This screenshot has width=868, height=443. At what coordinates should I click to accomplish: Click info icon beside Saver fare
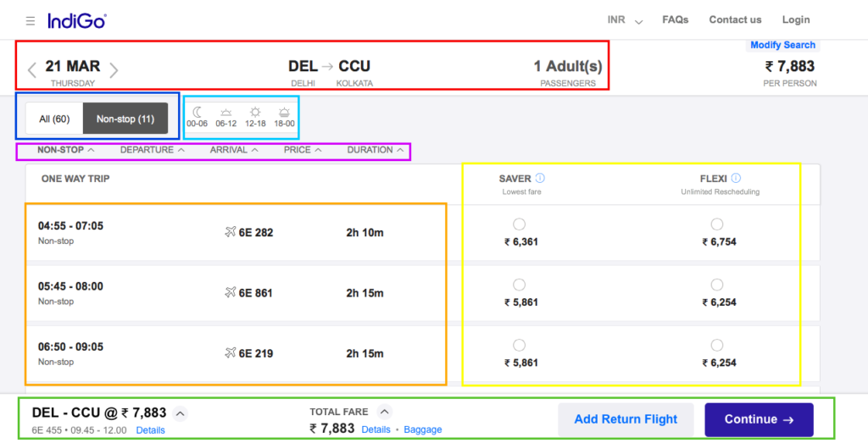tap(540, 179)
